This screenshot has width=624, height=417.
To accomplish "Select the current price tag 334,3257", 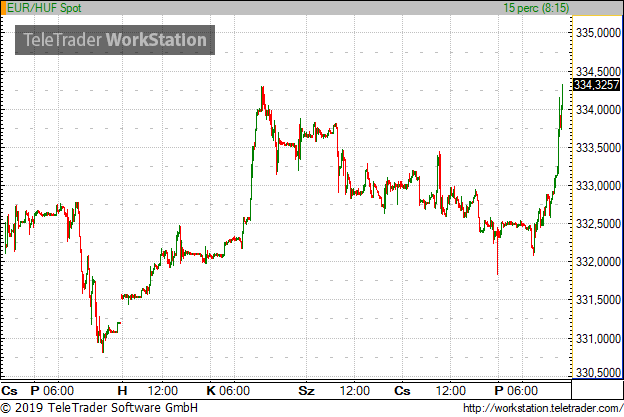I will pyautogui.click(x=596, y=85).
